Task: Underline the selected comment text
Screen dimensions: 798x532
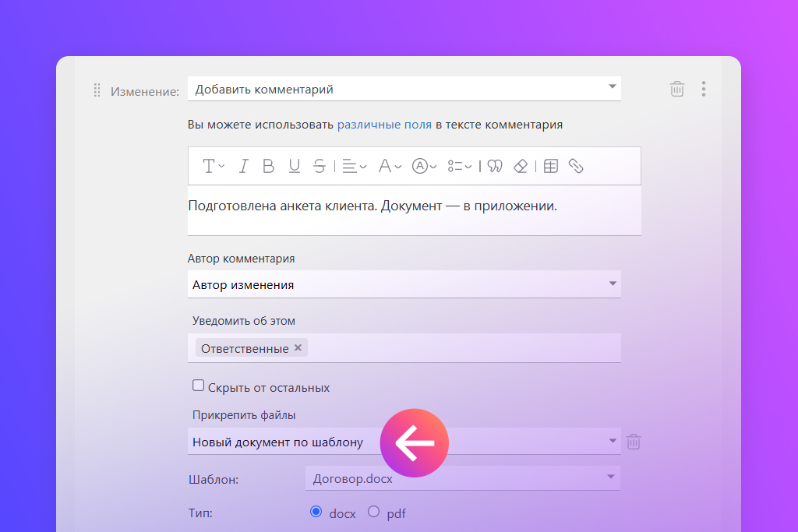Action: point(294,166)
